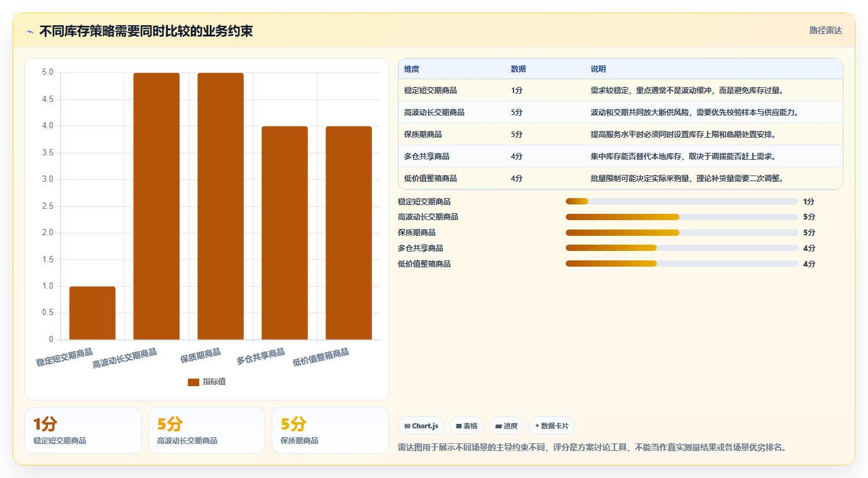This screenshot has width=868, height=478.
Task: Click x-axis label 多仓共享商品
Action: pyautogui.click(x=260, y=357)
